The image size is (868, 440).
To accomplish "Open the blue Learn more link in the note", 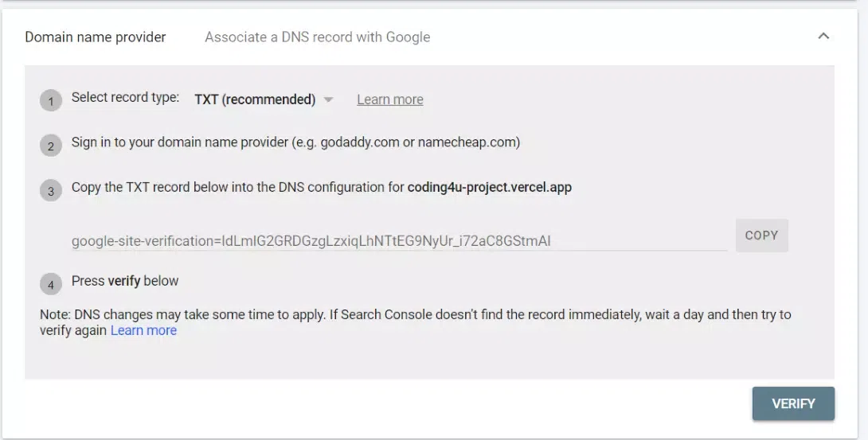I will pos(143,330).
